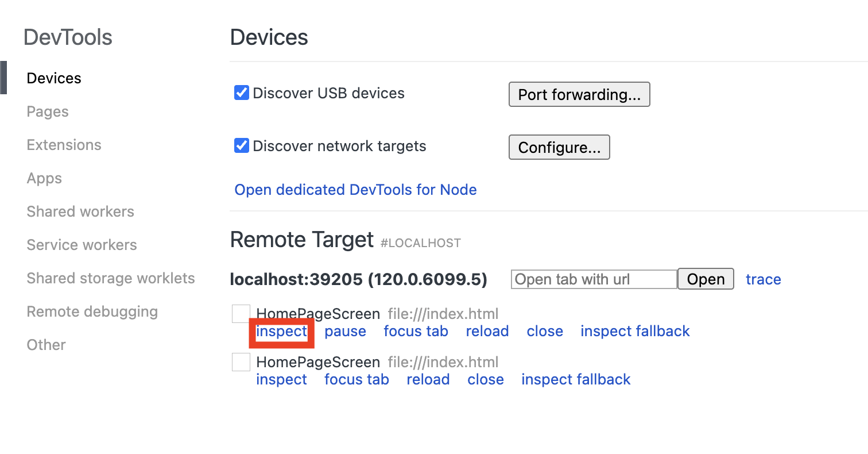Start a trace for localhost:39205
This screenshot has width=868, height=454.
[764, 279]
